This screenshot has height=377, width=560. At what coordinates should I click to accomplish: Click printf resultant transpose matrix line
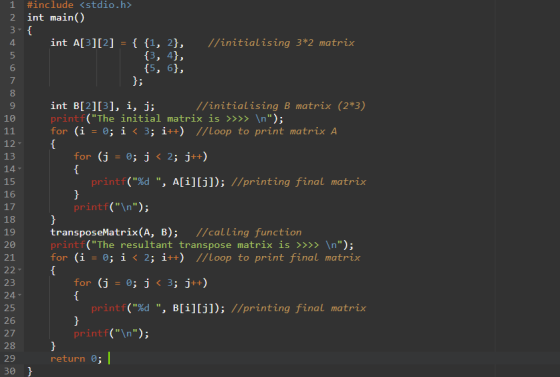tap(202, 245)
